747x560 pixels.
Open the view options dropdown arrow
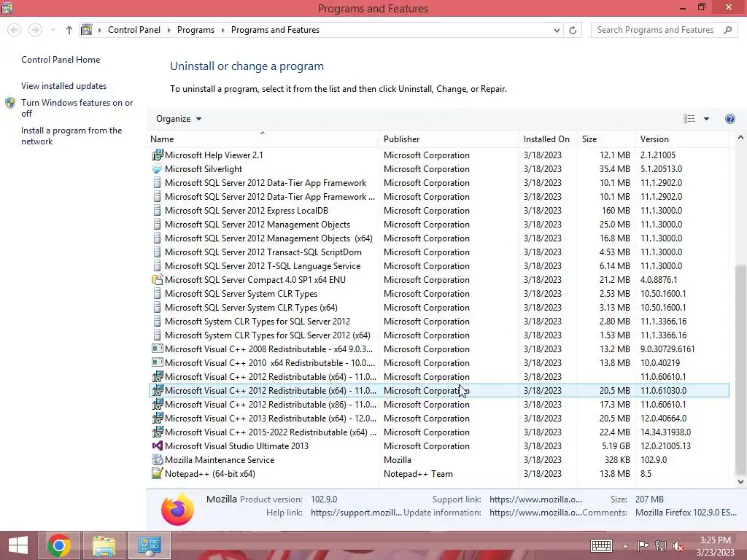706,119
